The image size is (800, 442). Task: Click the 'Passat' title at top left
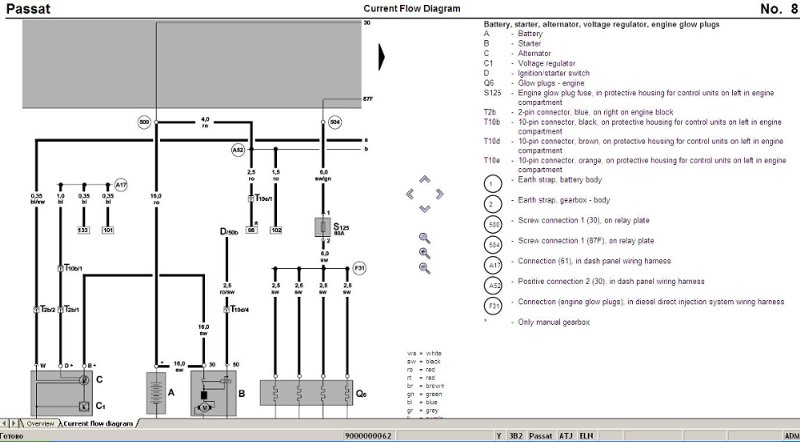click(28, 9)
